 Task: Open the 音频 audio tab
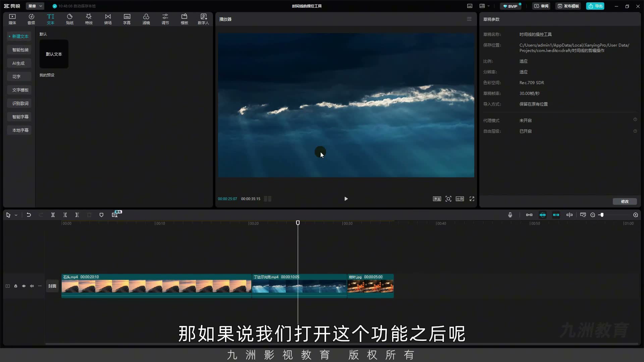[31, 19]
